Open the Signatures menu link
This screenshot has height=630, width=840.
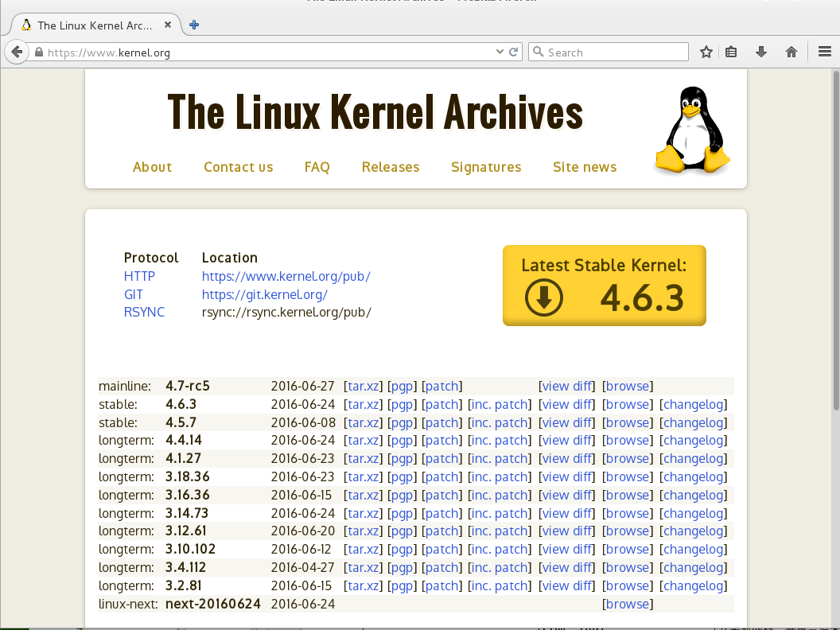coord(486,167)
